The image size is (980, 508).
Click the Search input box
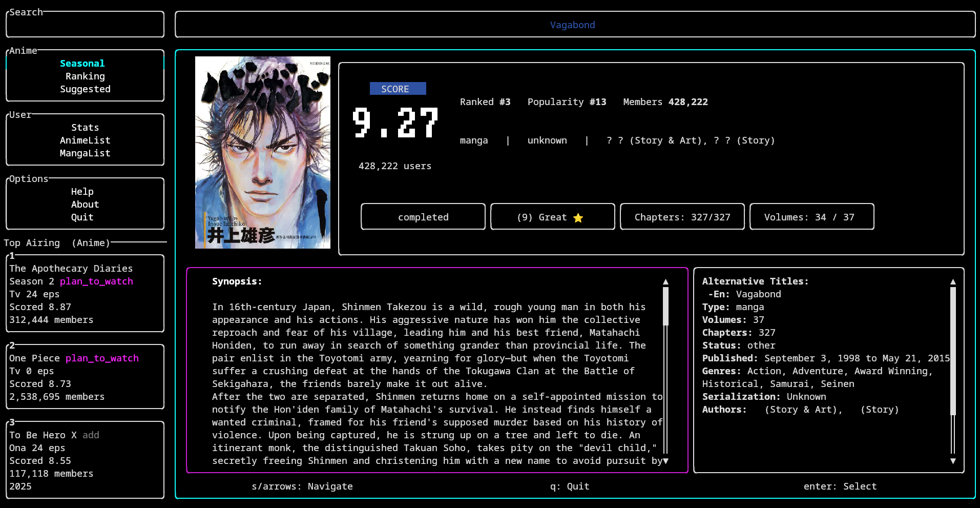click(85, 25)
